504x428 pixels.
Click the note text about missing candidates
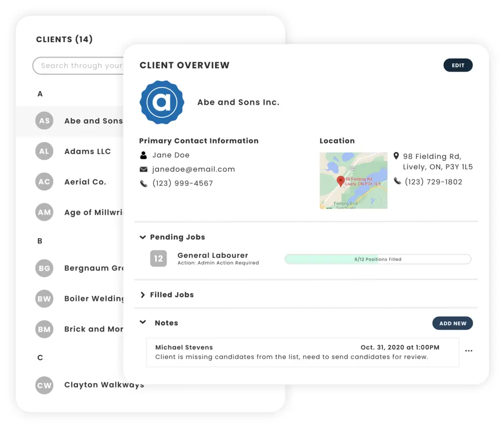291,357
